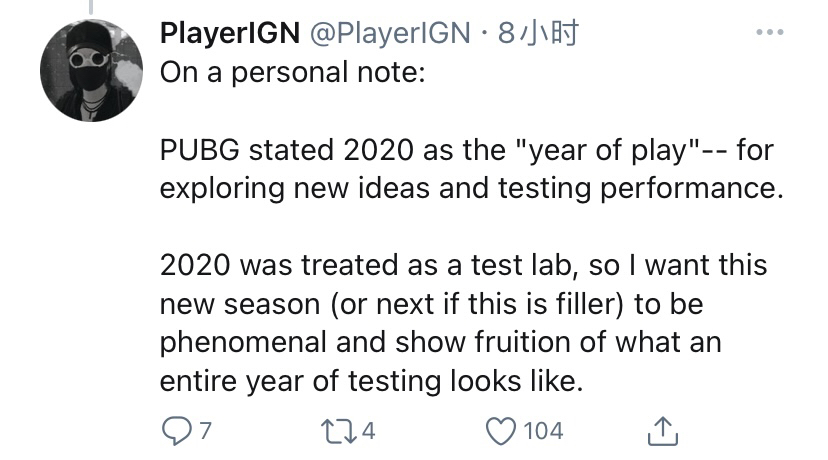This screenshot has height=460, width=828.
Task: View the PlayerIGN masked avatar profile picture
Action: tap(91, 70)
